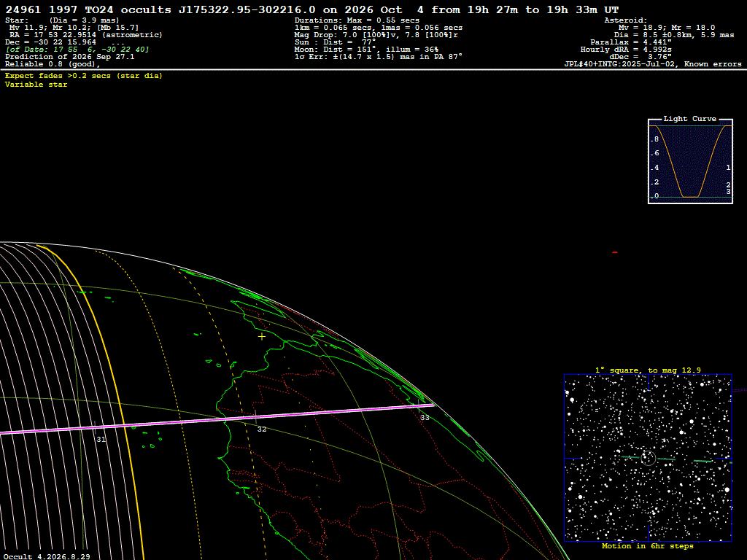This screenshot has width=747, height=560.
Task: Click the event title text at top
Action: point(312,9)
